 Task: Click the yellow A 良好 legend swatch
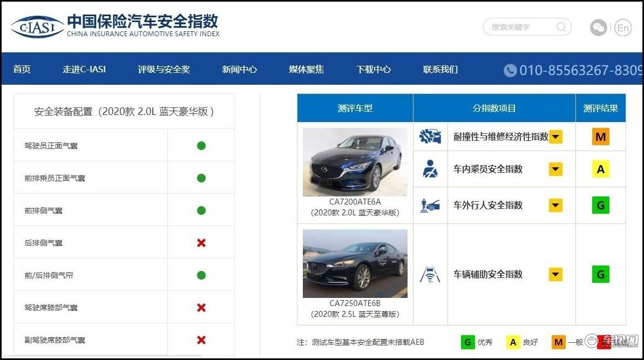tap(513, 342)
